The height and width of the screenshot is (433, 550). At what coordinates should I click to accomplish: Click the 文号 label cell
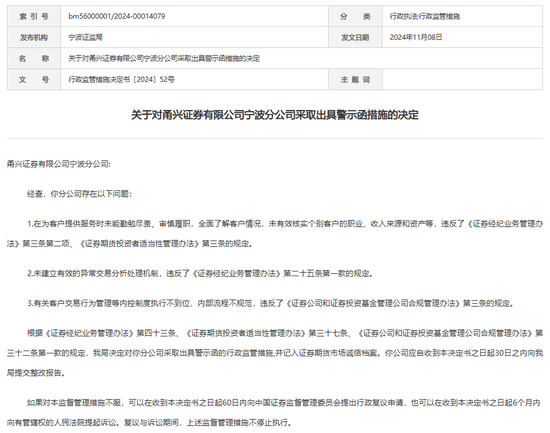34,79
